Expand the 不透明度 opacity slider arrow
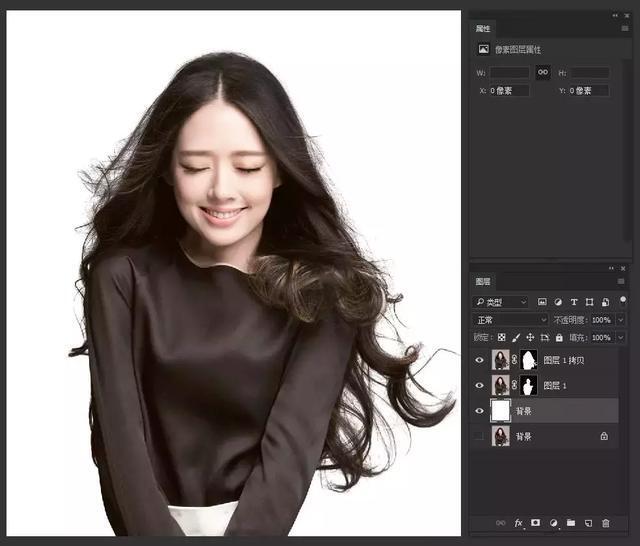 tap(622, 320)
